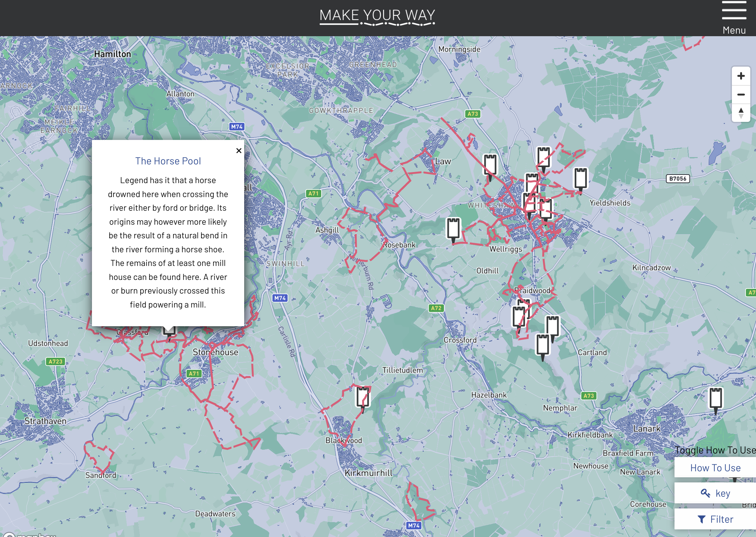
Task: Click the map zoom in plus button
Action: (x=741, y=76)
